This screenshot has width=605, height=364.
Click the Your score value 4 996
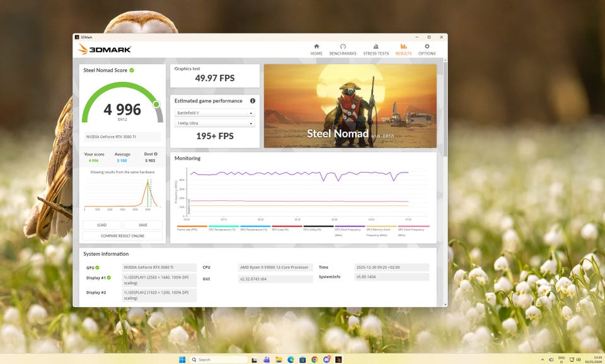coord(94,161)
